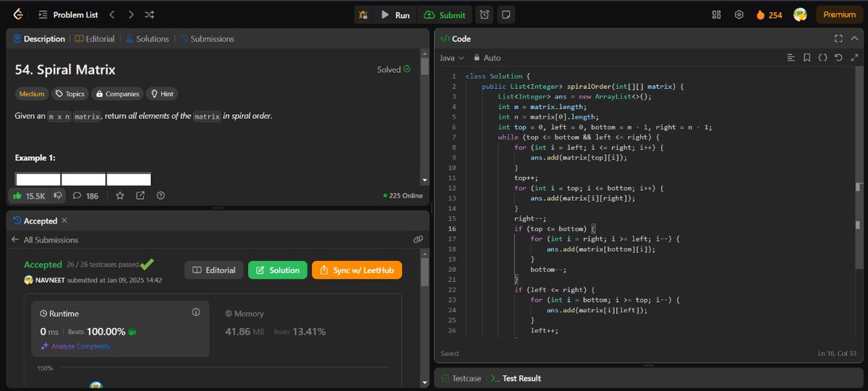Submit the solution

[445, 14]
